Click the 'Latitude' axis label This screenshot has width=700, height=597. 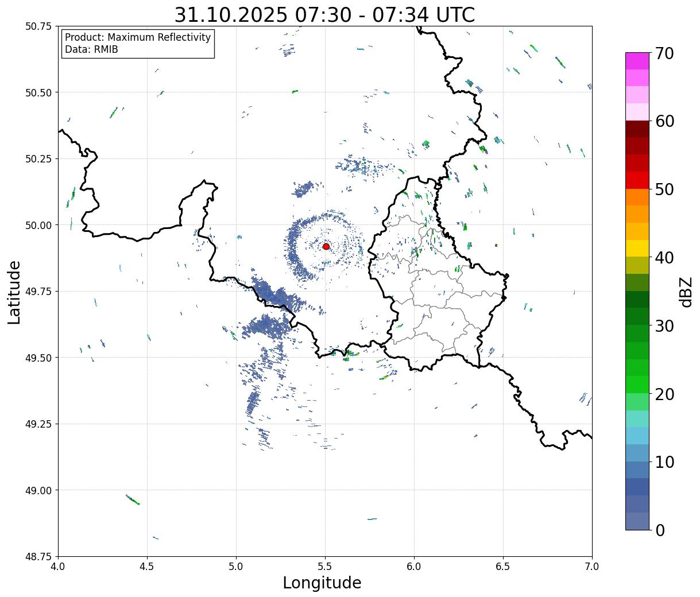(x=14, y=292)
